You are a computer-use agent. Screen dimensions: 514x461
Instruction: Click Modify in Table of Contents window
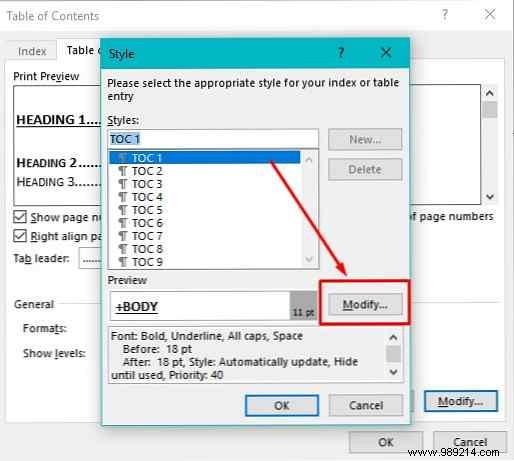tap(461, 401)
